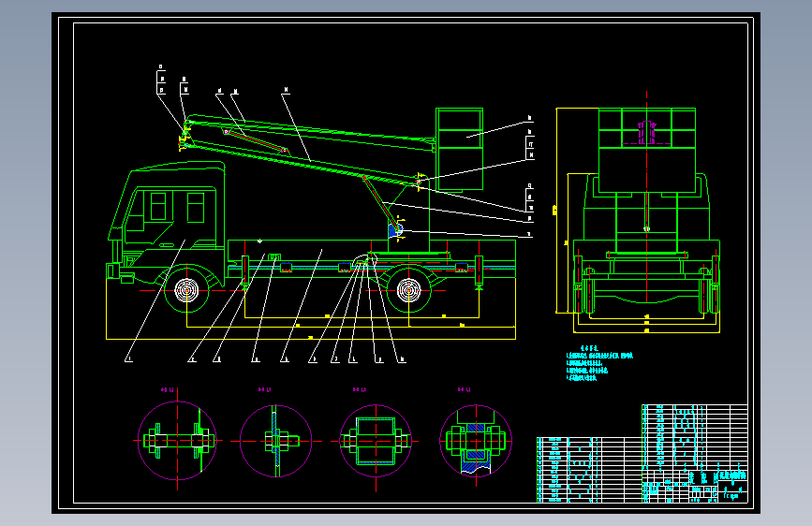The image size is (812, 526).
Task: Select the second circular detail view
Action: 275,441
